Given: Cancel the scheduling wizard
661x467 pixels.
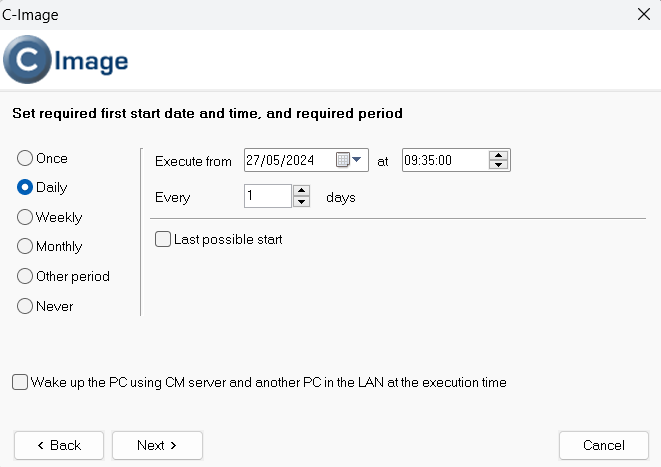Looking at the screenshot, I should coord(604,445).
